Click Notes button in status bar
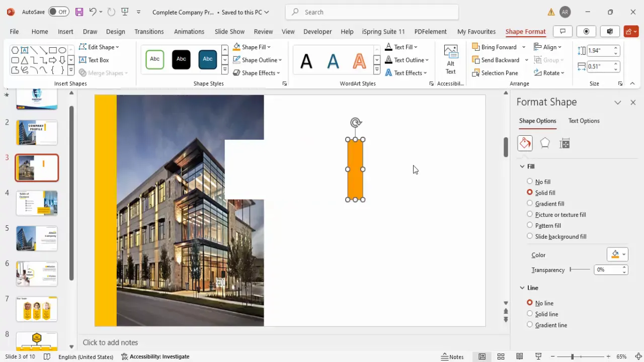 coord(452,356)
